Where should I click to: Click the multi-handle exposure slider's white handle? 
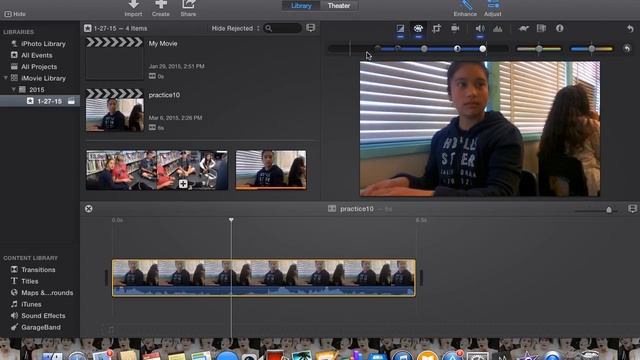(482, 49)
